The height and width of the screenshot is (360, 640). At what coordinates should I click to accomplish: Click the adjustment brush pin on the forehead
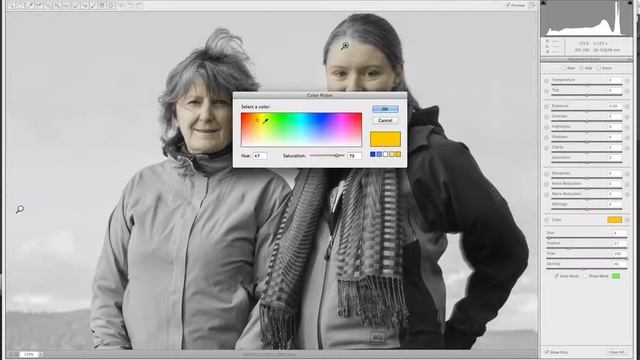tap(345, 45)
